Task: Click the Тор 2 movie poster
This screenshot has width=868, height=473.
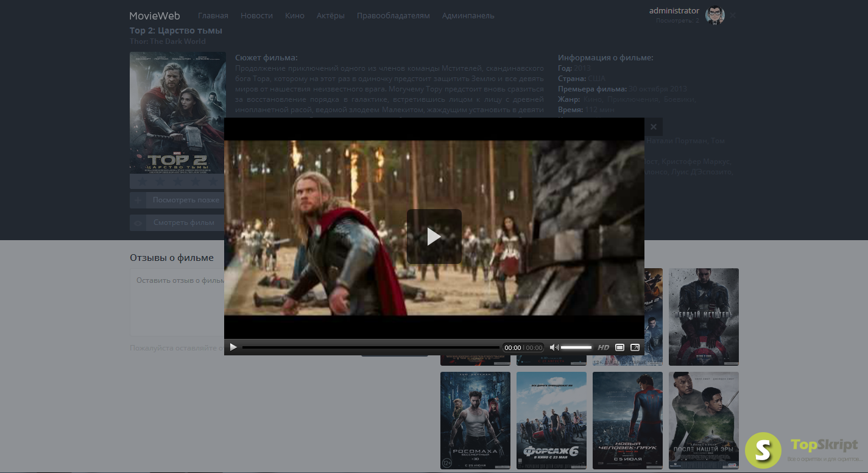Action: point(177,112)
